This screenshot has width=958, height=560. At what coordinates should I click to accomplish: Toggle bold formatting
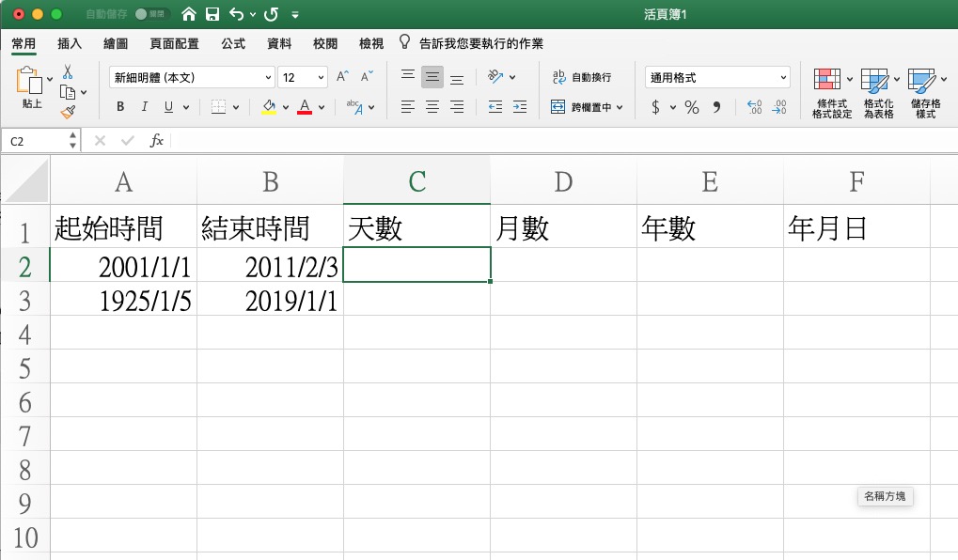[x=120, y=107]
